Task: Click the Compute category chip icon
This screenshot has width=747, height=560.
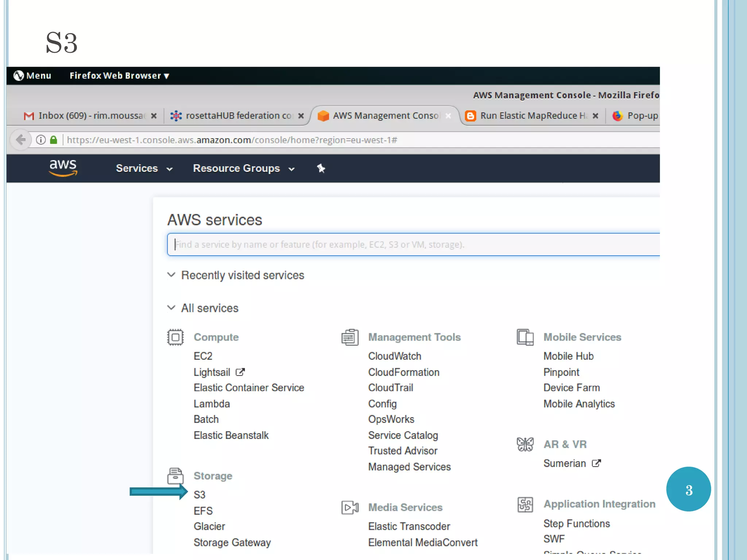Action: (175, 337)
